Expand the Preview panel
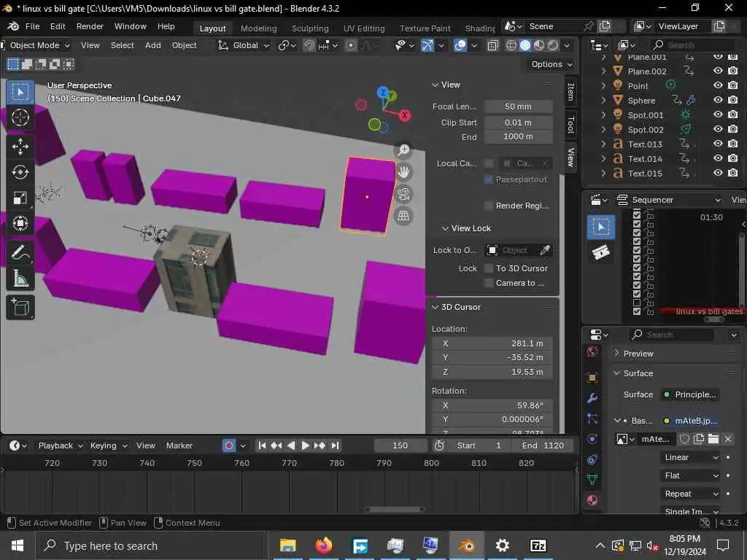Image resolution: width=747 pixels, height=560 pixels. click(x=634, y=354)
